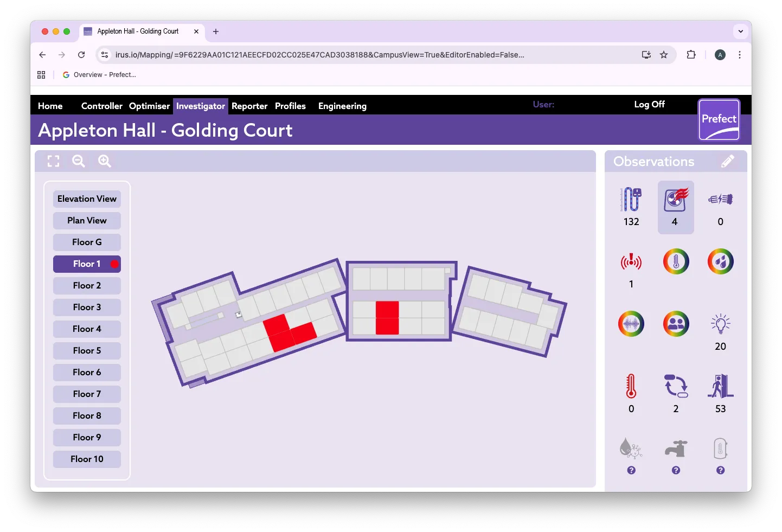Select the water tap observation icon

point(676,449)
